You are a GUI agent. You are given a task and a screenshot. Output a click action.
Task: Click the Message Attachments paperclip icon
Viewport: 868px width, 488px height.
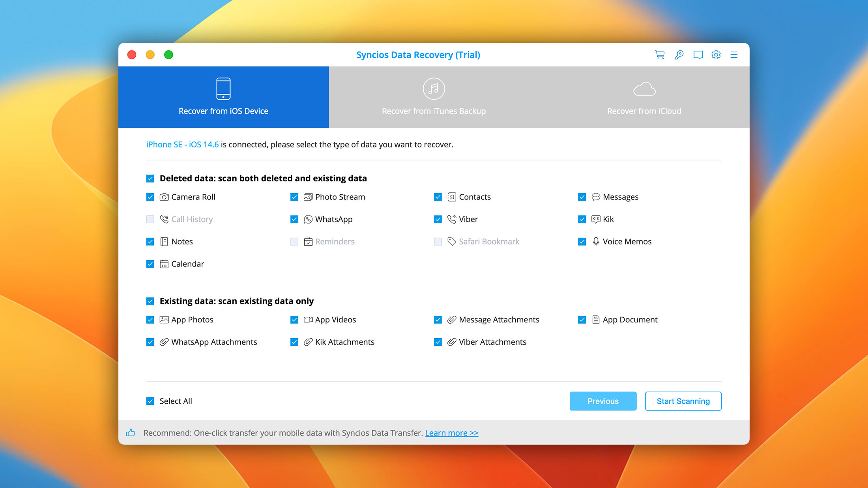point(452,320)
